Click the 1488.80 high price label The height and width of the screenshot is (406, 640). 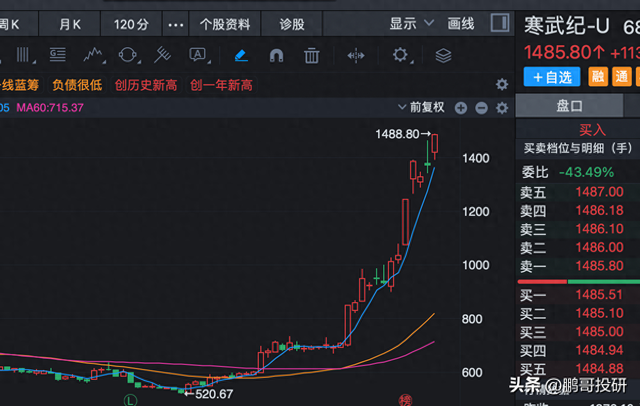click(397, 134)
